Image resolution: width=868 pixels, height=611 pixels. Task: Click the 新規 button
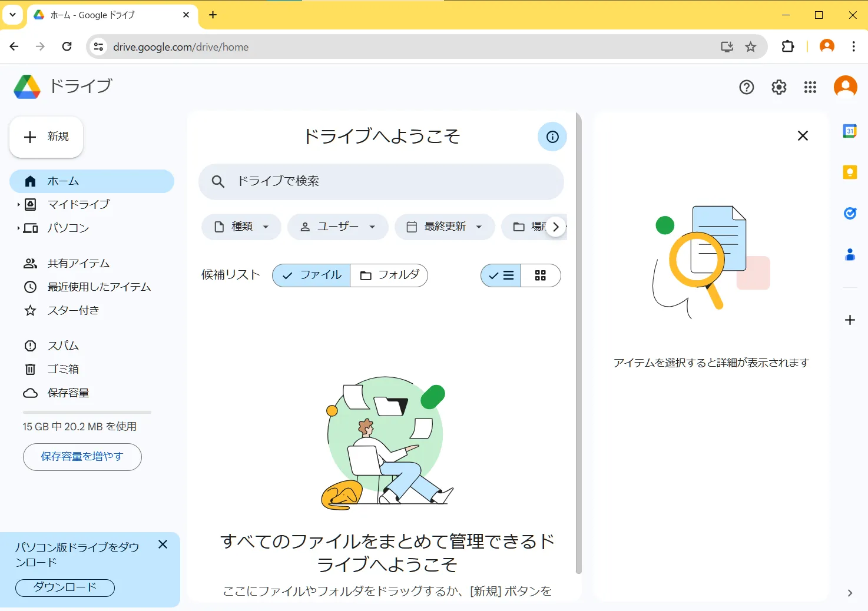tap(47, 137)
